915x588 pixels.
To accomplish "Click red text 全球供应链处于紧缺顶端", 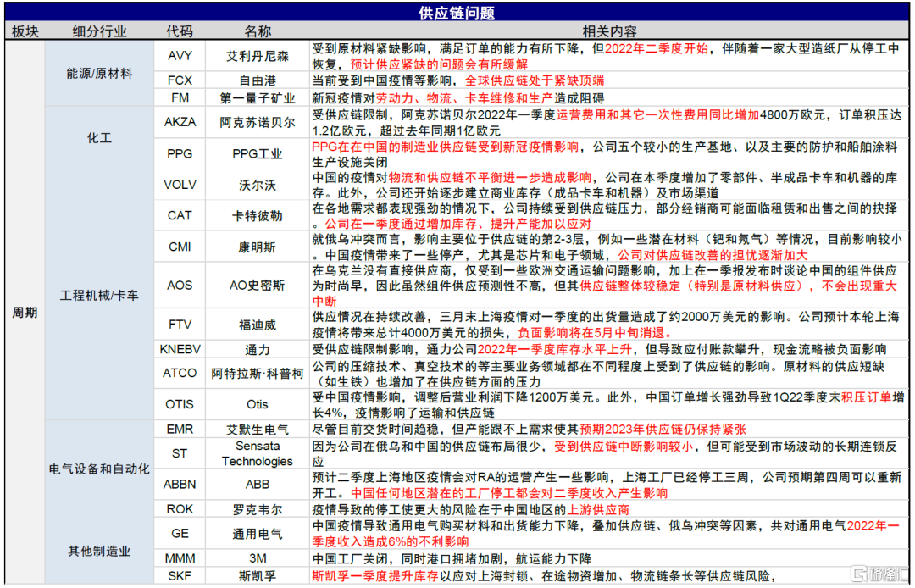I will 535,80.
